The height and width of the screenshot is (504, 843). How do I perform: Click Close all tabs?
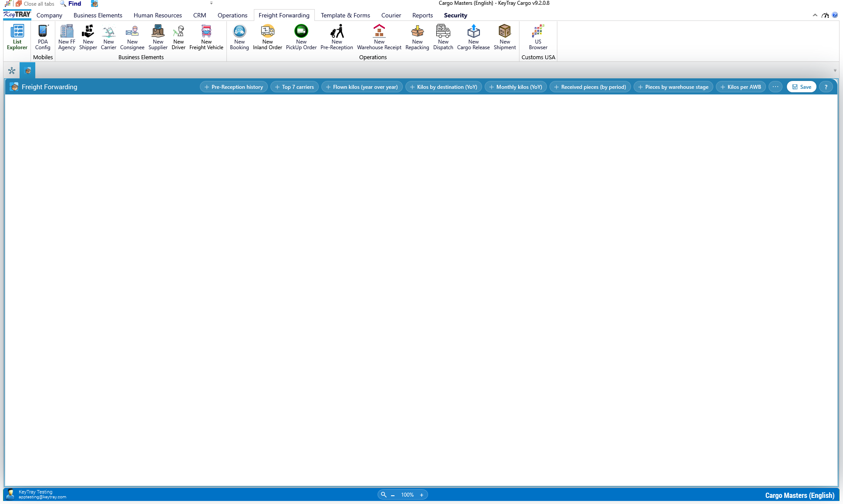point(35,3)
